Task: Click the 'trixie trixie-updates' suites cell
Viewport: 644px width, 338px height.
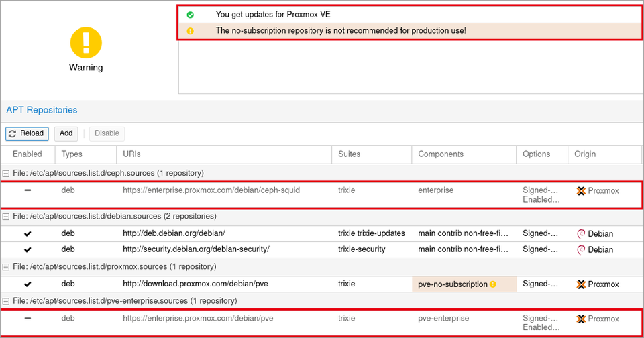Action: click(371, 233)
